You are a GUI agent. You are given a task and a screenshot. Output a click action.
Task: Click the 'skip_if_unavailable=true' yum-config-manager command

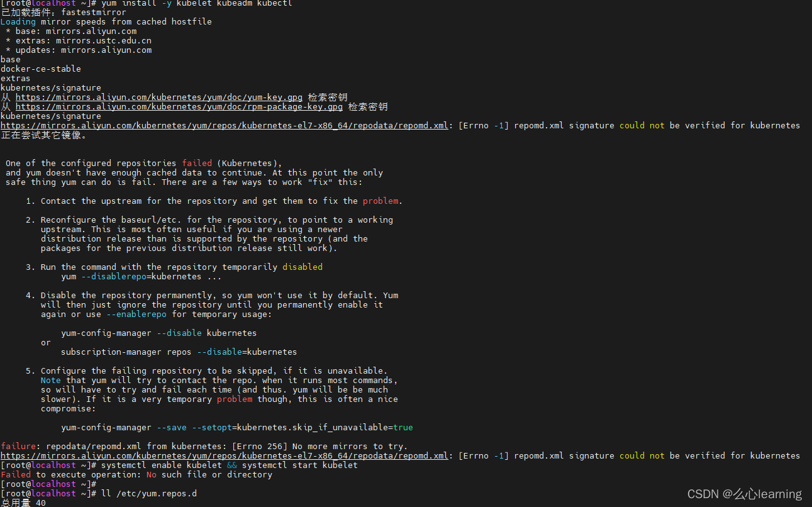point(237,428)
